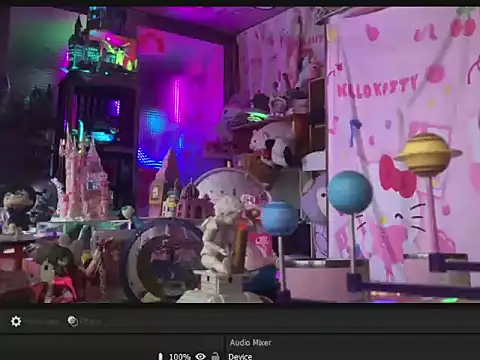This screenshot has height=360, width=480.
Task: Click the 100% source value
Action: (x=180, y=356)
